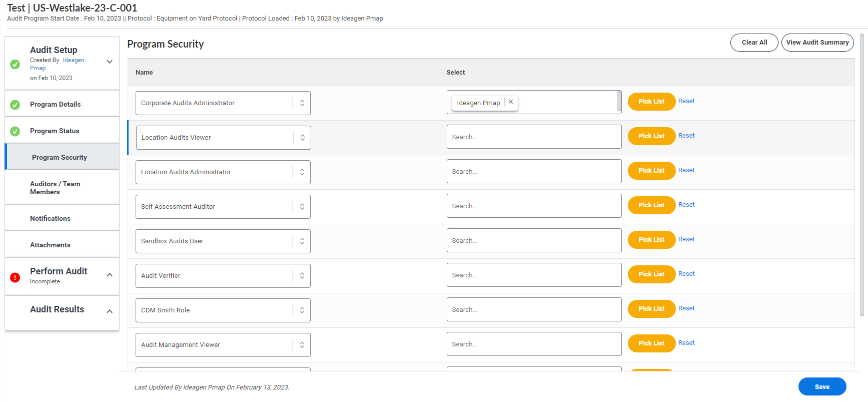Screen dimensions: 868x402
Task: Open the Attachments menu item
Action: (x=50, y=245)
